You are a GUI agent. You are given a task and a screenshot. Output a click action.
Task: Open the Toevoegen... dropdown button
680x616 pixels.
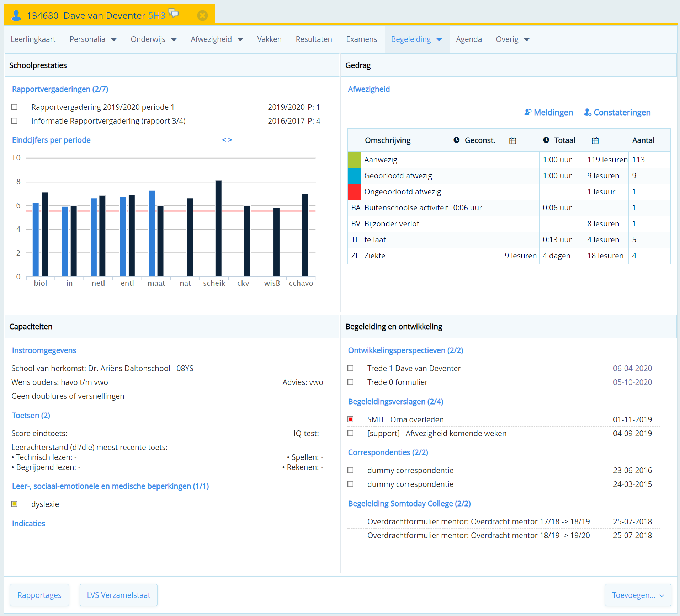638,595
